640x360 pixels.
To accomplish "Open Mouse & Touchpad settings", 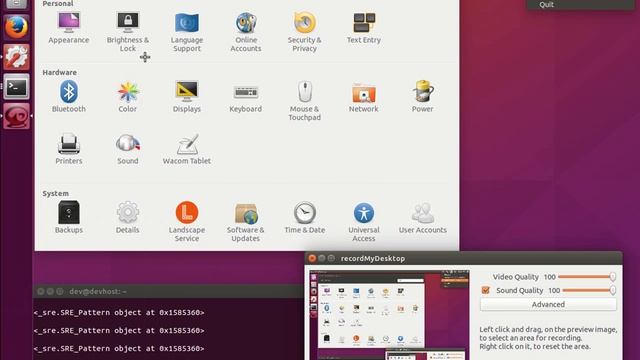I will 304,100.
